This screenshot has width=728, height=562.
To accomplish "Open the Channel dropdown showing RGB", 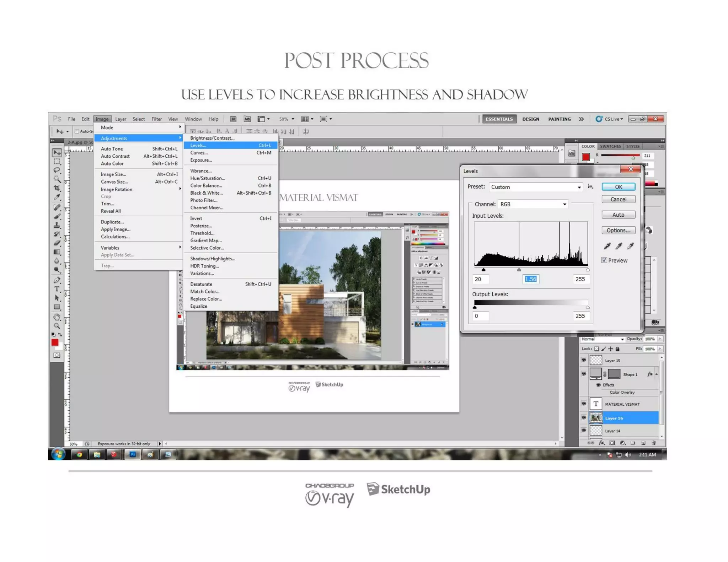I will [x=532, y=204].
